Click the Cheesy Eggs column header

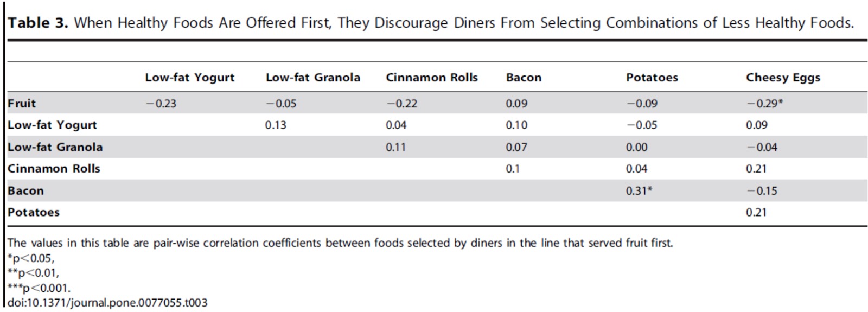tap(783, 78)
